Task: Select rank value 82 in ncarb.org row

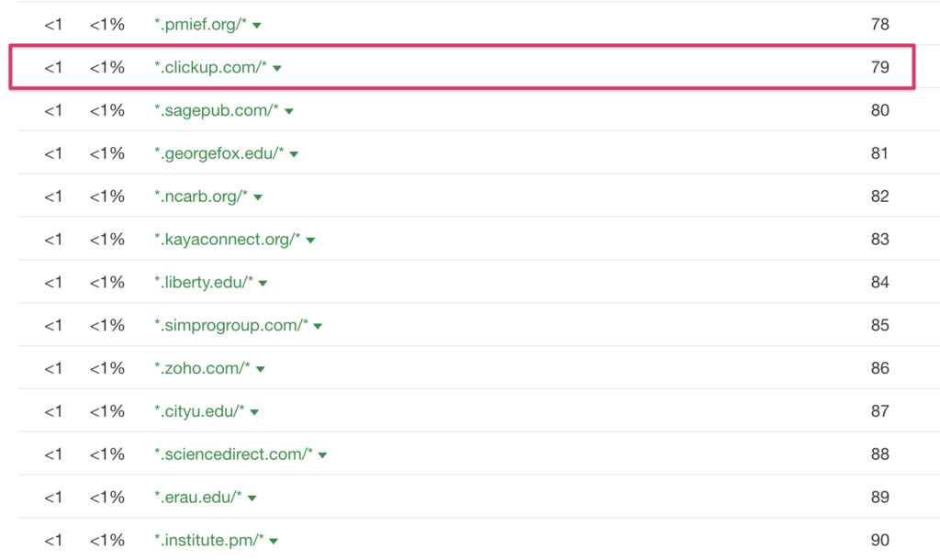Action: (x=880, y=196)
